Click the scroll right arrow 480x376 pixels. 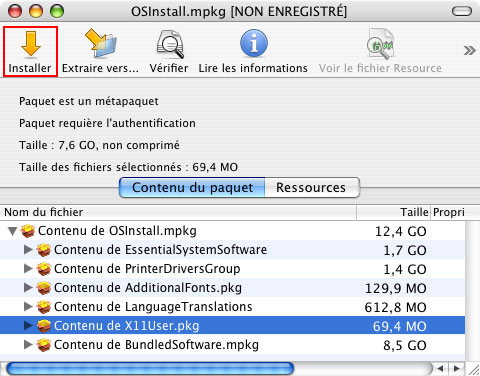(x=457, y=369)
